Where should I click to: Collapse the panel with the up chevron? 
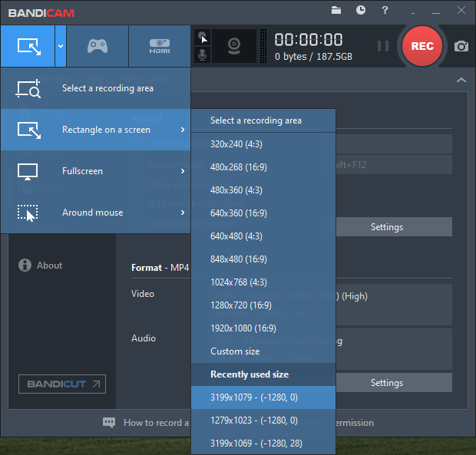(x=461, y=80)
